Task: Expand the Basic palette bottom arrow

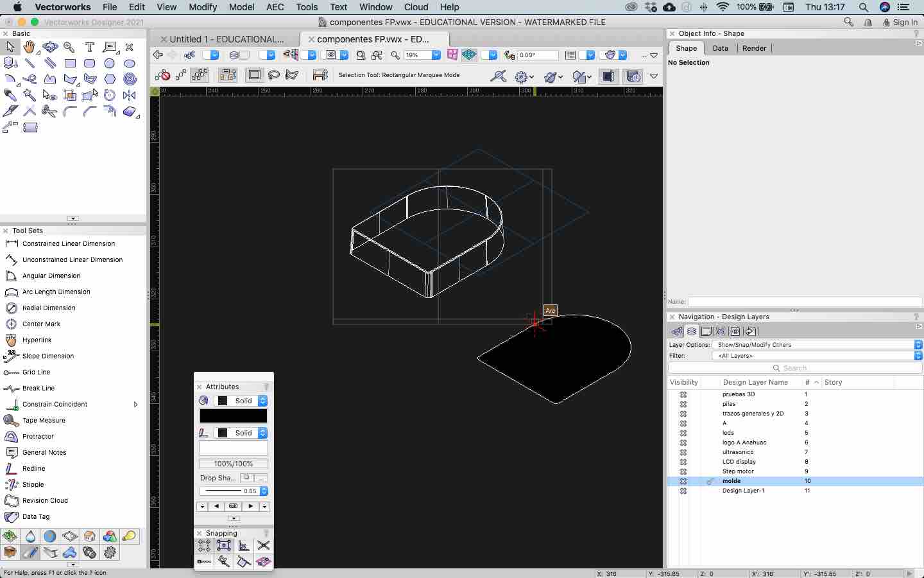Action: 73,218
